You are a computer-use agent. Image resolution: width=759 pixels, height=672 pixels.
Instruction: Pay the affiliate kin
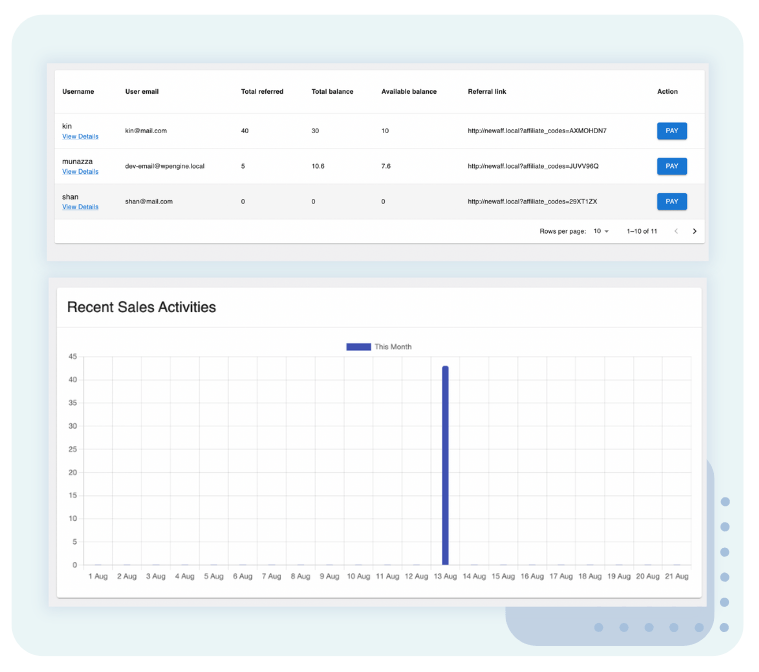[x=671, y=131]
